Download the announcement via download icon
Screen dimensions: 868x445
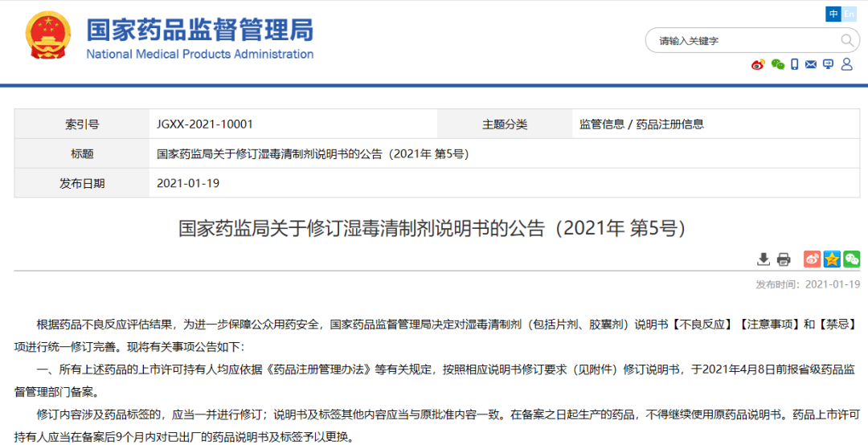point(764,259)
